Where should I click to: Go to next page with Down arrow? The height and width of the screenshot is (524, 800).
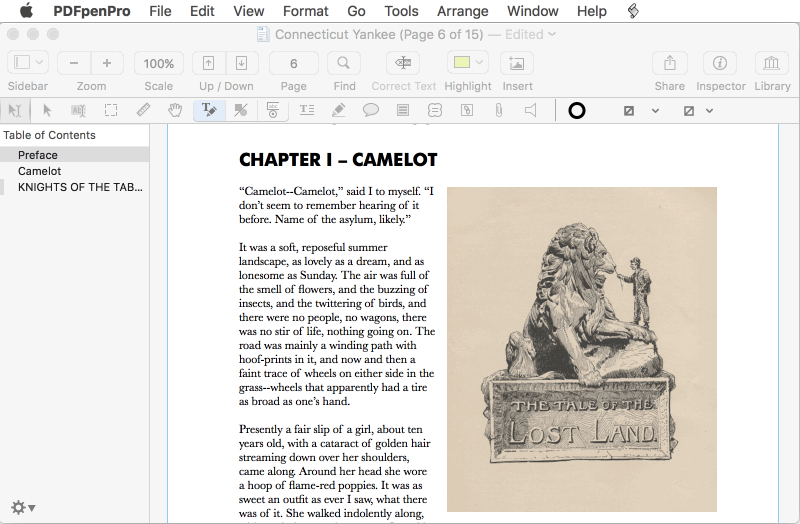point(241,63)
